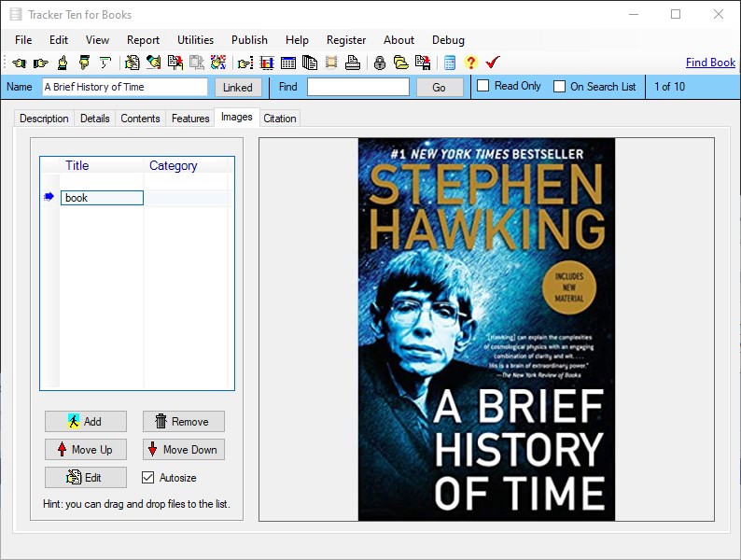Open the File menu

[23, 40]
